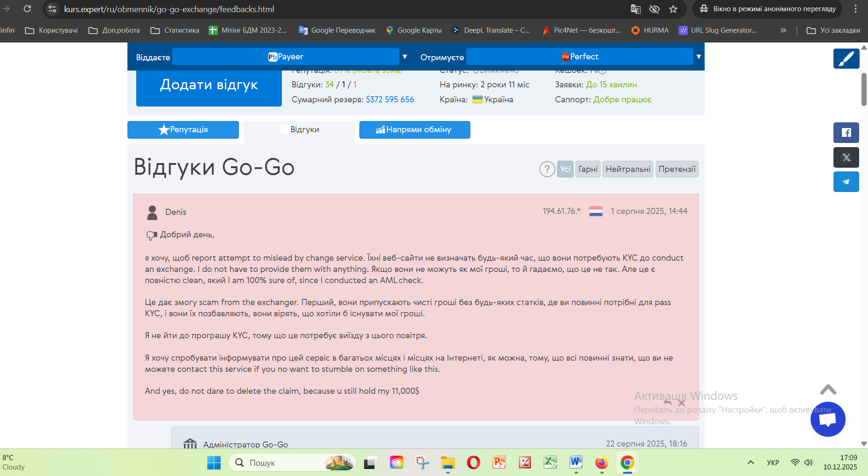The height and width of the screenshot is (476, 868).
Task: Open Google Translate icon in address bar
Action: [x=636, y=9]
